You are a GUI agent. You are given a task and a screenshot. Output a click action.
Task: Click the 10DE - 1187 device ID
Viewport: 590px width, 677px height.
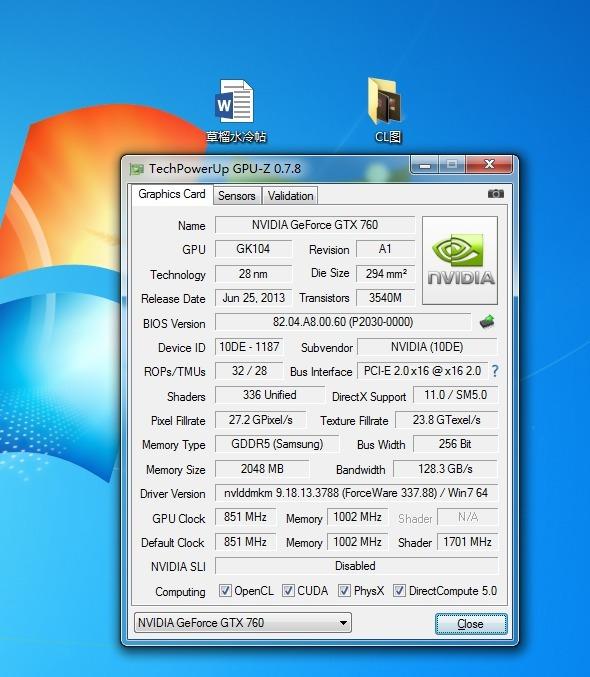pyautogui.click(x=249, y=347)
